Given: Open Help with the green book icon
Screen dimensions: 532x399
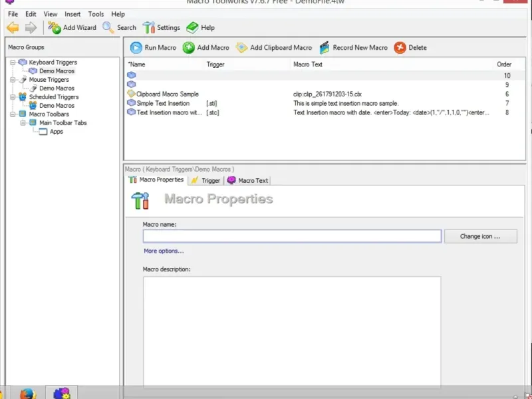Looking at the screenshot, I should (x=201, y=27).
